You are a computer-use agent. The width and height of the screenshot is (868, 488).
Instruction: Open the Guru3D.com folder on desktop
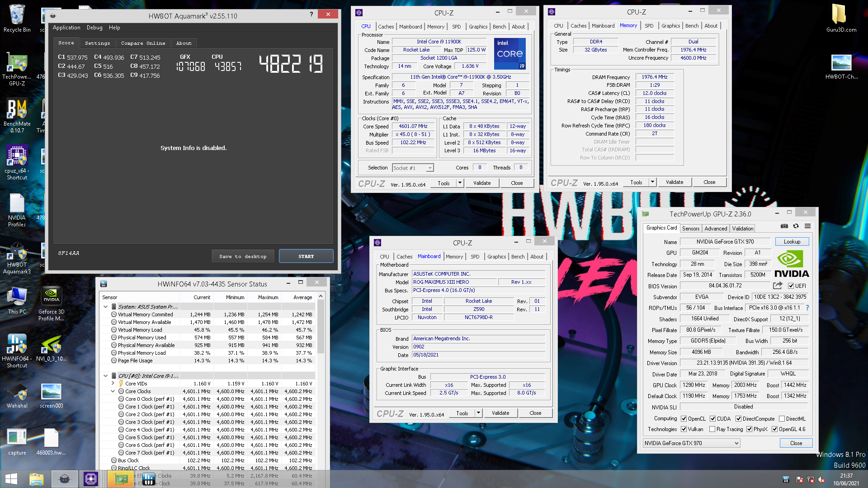841,19
